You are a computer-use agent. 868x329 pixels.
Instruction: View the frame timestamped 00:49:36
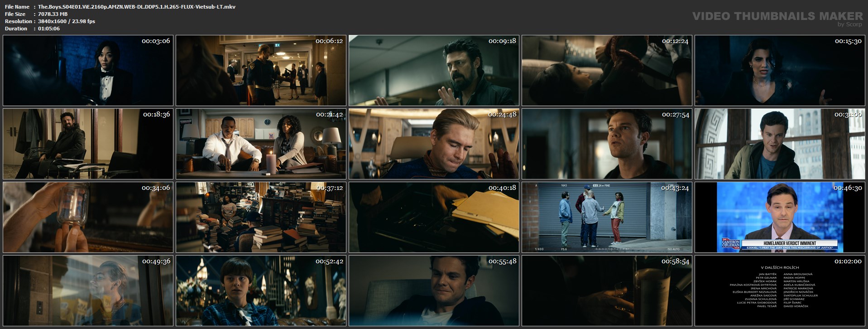88,291
